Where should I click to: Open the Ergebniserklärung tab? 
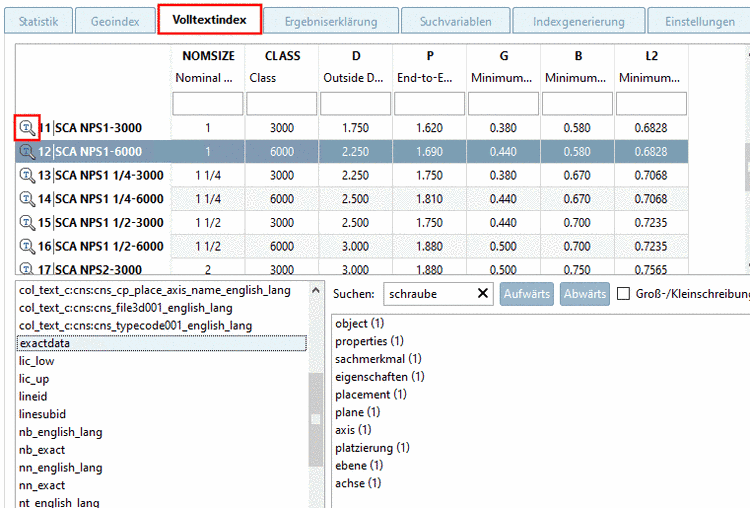(331, 22)
